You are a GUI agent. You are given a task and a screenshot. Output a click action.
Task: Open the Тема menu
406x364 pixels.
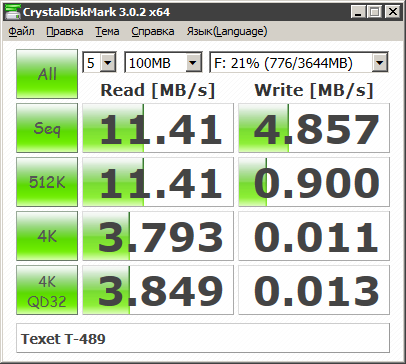[x=107, y=31]
